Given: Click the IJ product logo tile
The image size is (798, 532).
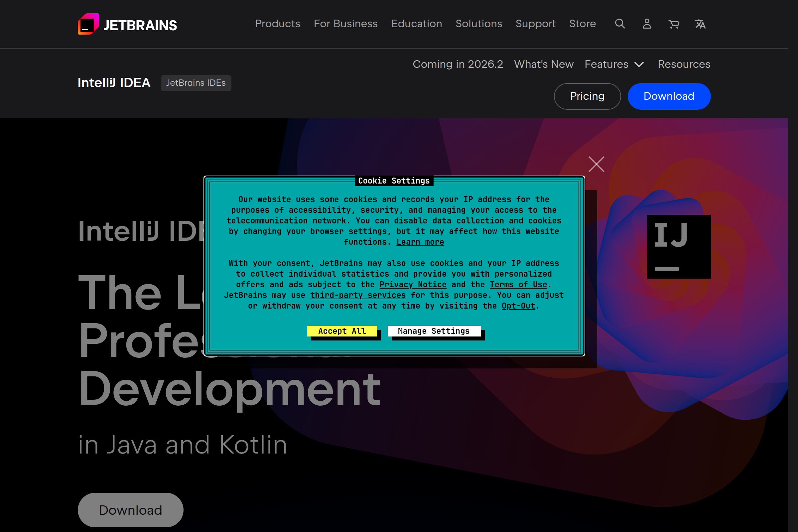Looking at the screenshot, I should point(679,247).
